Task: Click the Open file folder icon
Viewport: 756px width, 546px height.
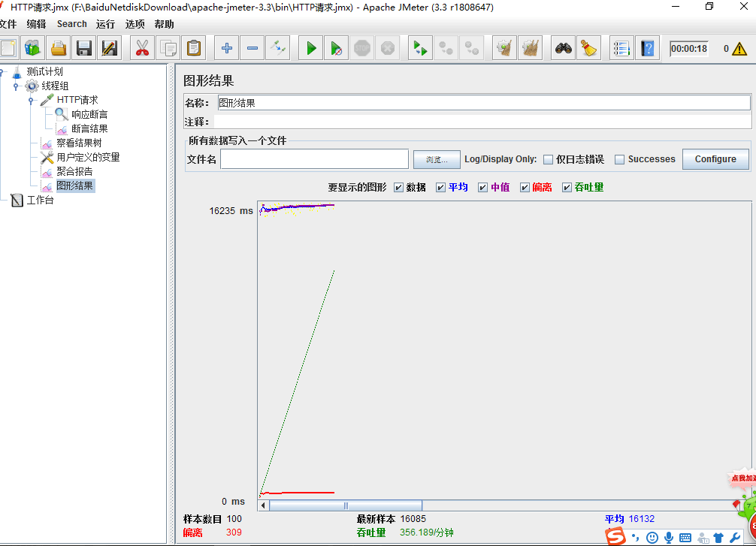Action: tap(59, 48)
